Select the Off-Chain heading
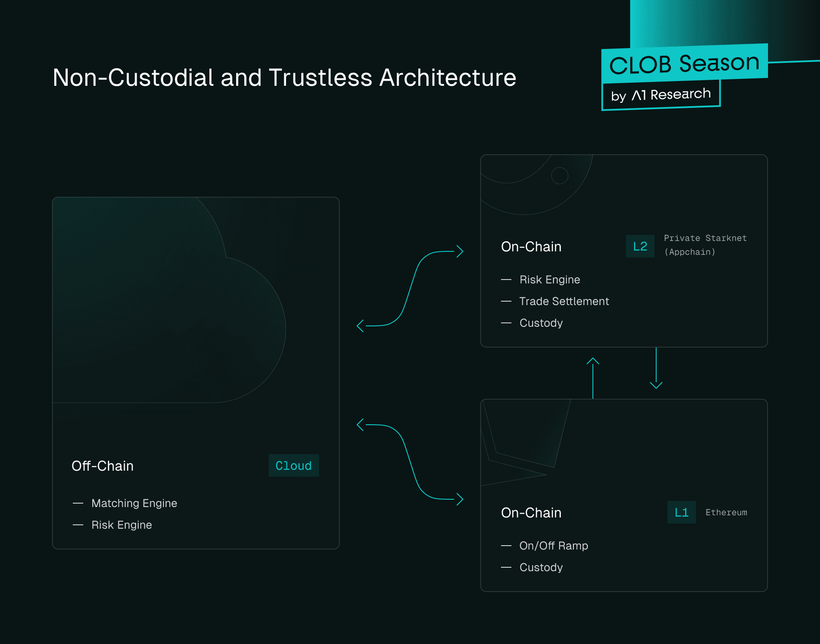 102,466
